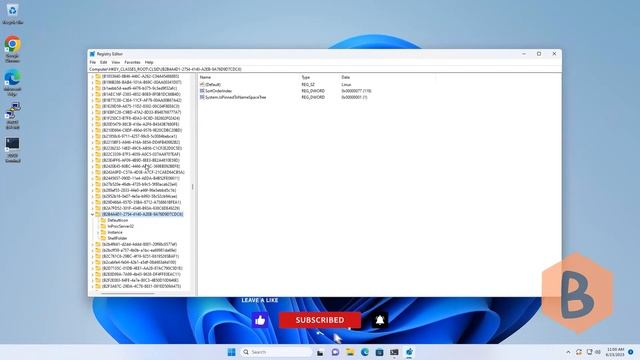Viewport: 640px width, 360px height.
Task: Select the key starting with {B2D8D99A
Action: (141, 274)
